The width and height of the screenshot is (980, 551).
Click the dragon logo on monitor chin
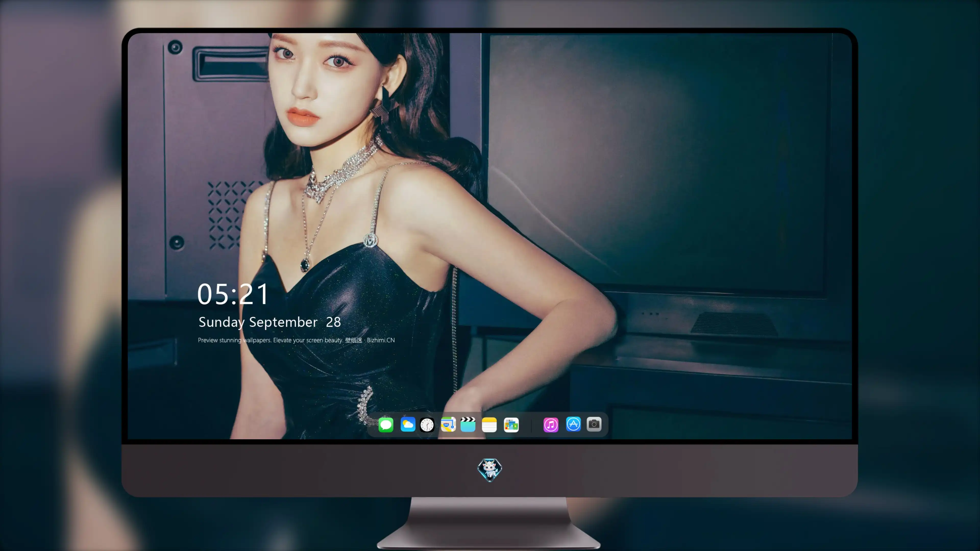click(490, 470)
